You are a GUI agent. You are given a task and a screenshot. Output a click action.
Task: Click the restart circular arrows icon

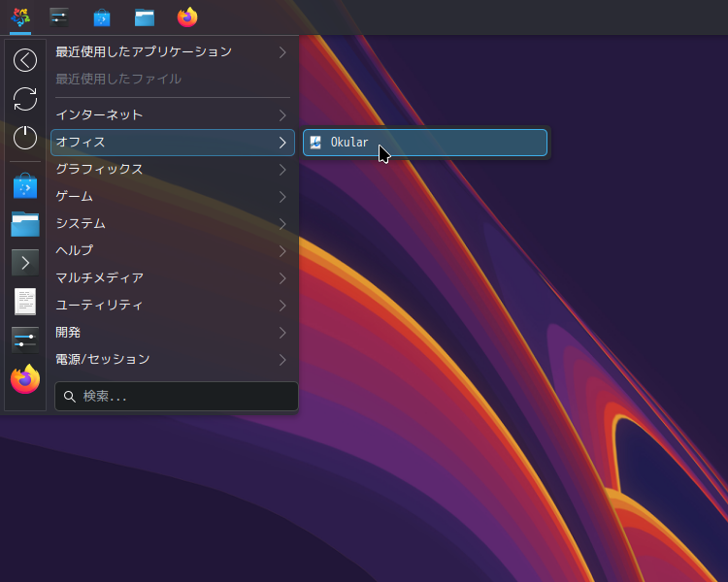[25, 99]
